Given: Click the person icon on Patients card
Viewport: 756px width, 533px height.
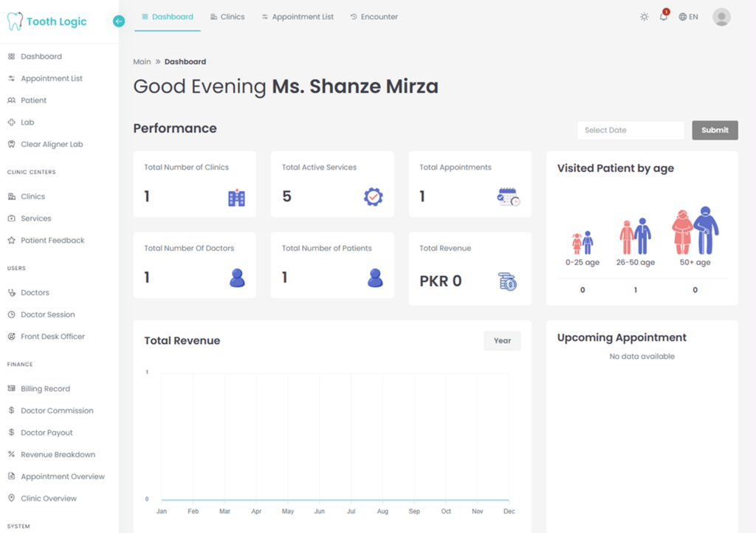Looking at the screenshot, I should 375,278.
